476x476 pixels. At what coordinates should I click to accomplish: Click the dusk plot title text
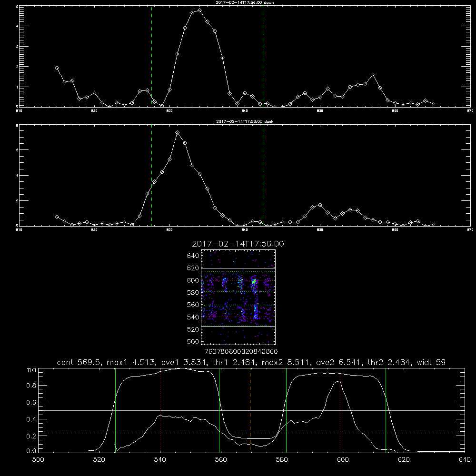pos(245,121)
